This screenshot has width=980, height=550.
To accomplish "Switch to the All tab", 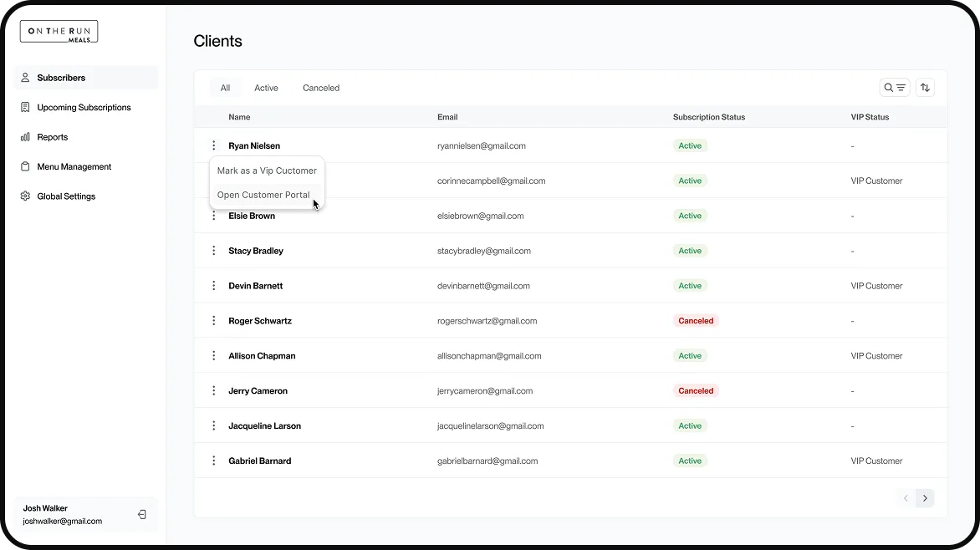I will point(225,88).
